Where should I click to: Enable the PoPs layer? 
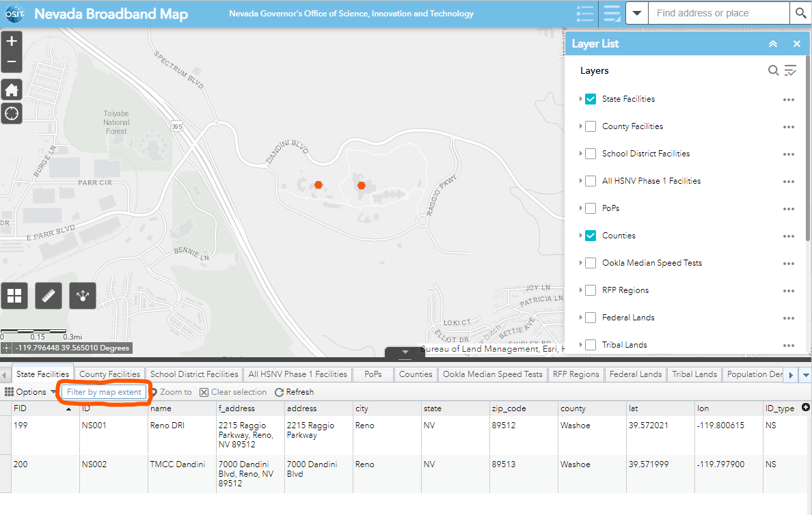[x=589, y=208]
